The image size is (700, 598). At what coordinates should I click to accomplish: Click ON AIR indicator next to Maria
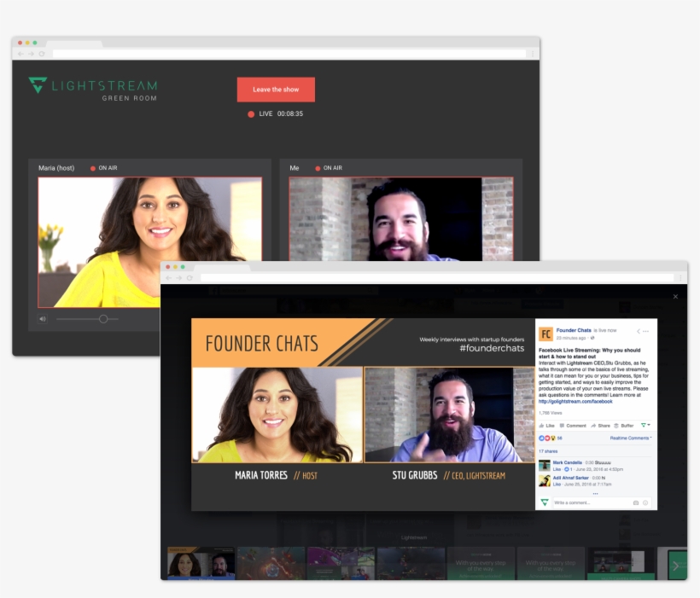pyautogui.click(x=104, y=168)
